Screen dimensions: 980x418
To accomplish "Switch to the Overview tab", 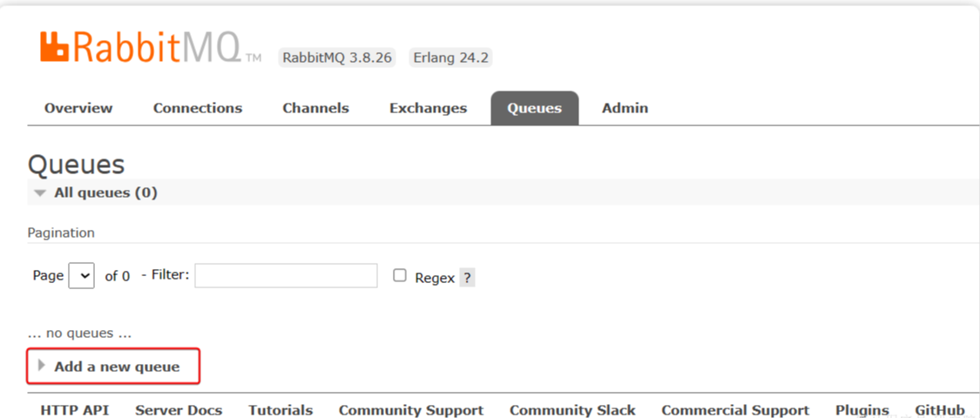I will (78, 108).
